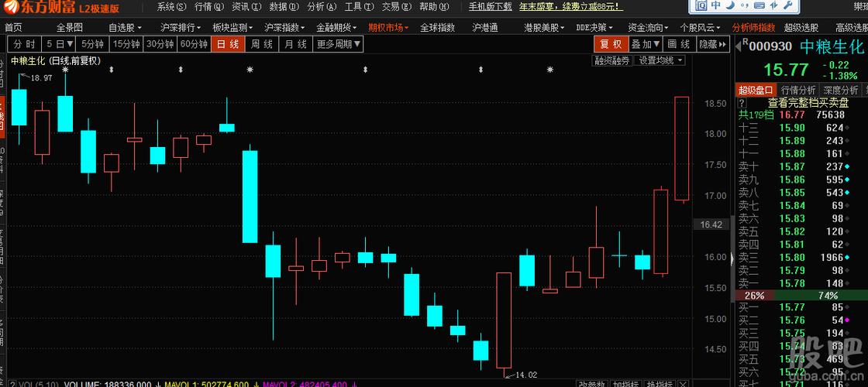
Task: Open the 交易(E) menu
Action: [397, 7]
